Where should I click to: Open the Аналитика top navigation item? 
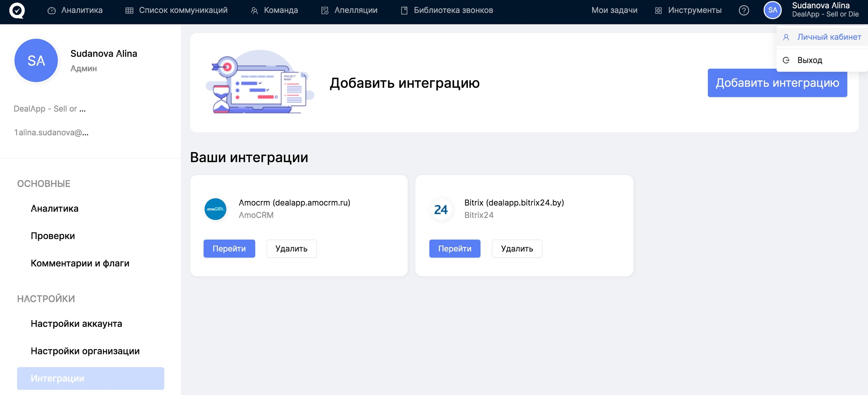(x=75, y=10)
